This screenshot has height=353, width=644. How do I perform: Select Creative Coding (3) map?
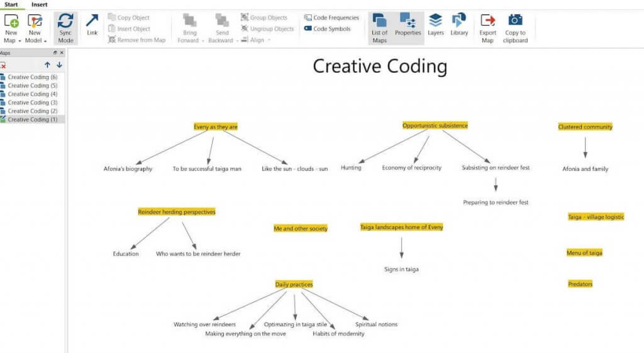[x=32, y=103]
